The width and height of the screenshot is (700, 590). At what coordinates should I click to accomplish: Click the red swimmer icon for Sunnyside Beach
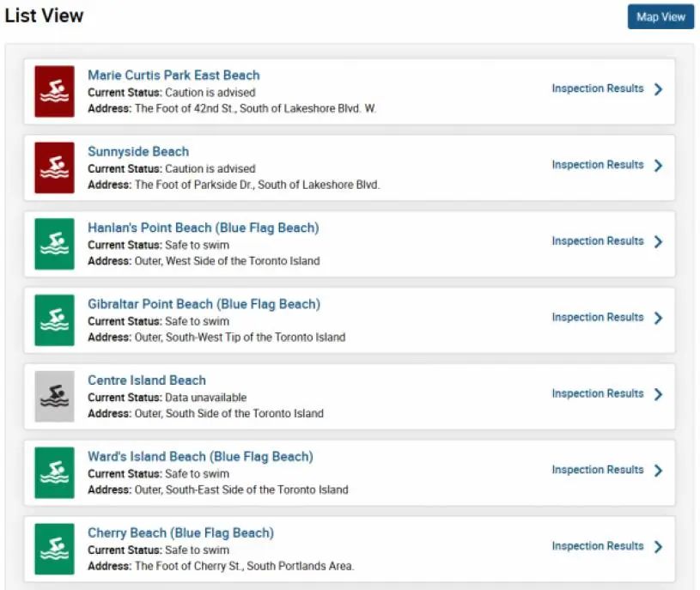[x=54, y=167]
